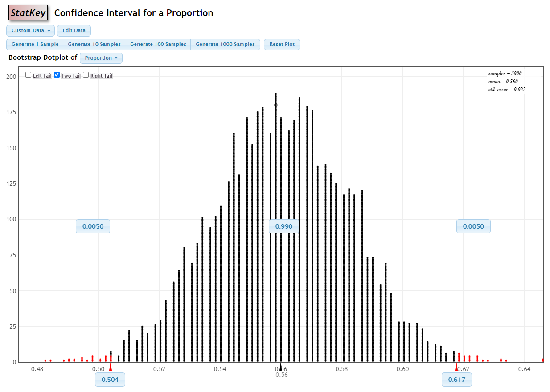Edit the lower bound value 0.504
Viewport: 550px width, 392px height.
pyautogui.click(x=110, y=380)
